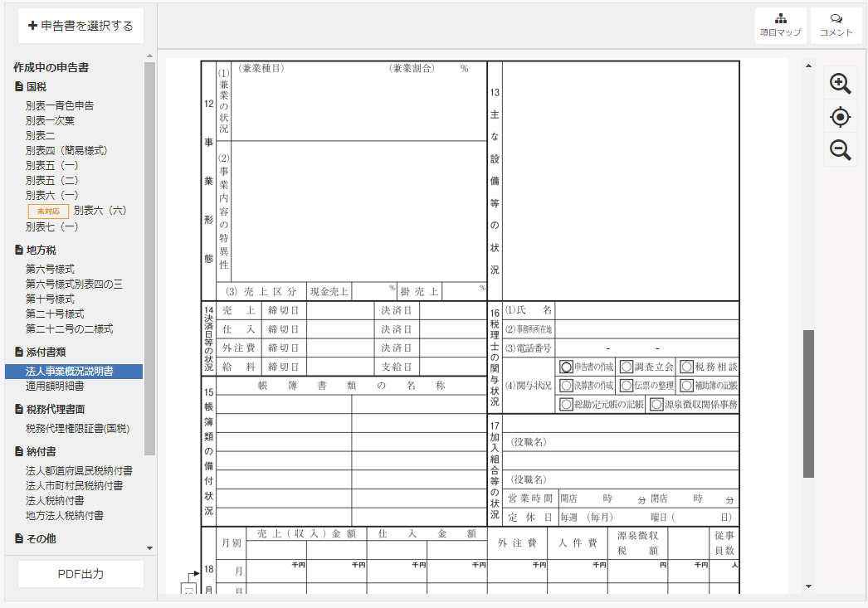Click the document vertical scrollbar thumb

point(808,403)
